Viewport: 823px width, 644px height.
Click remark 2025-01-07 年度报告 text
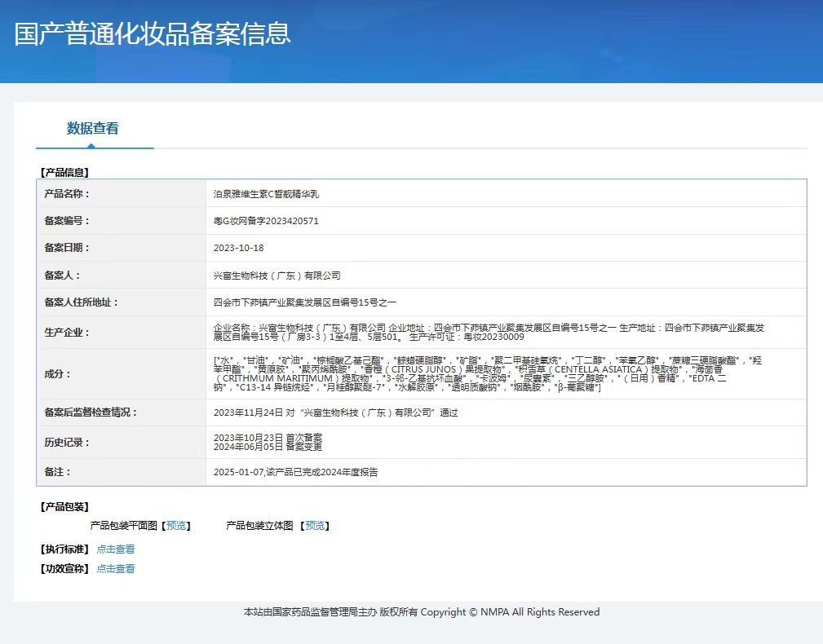tap(295, 472)
